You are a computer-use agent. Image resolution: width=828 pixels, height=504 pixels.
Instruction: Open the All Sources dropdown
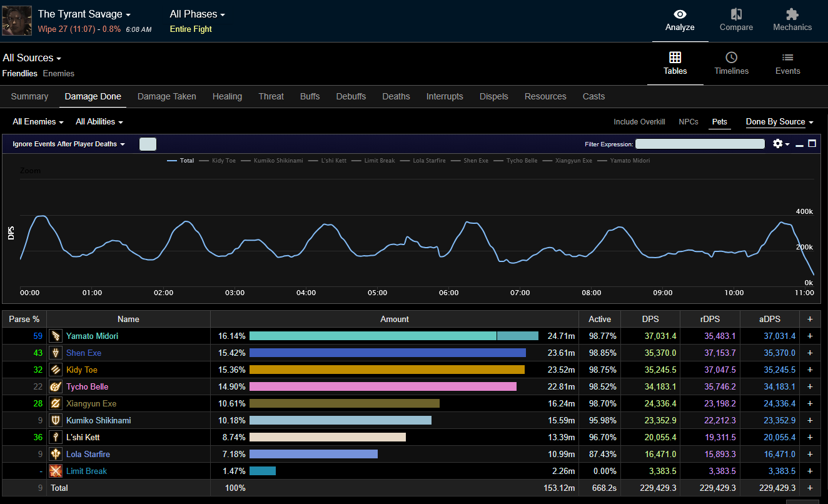[x=32, y=58]
